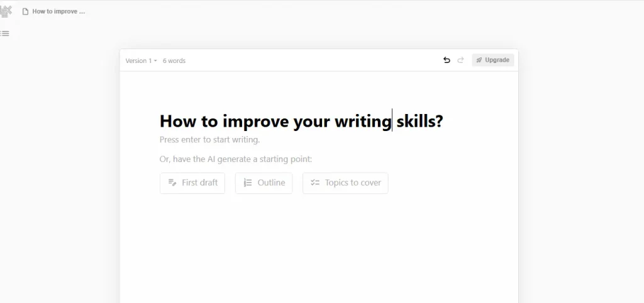644x303 pixels.
Task: Click the small caret beside Version 1
Action: (x=155, y=61)
